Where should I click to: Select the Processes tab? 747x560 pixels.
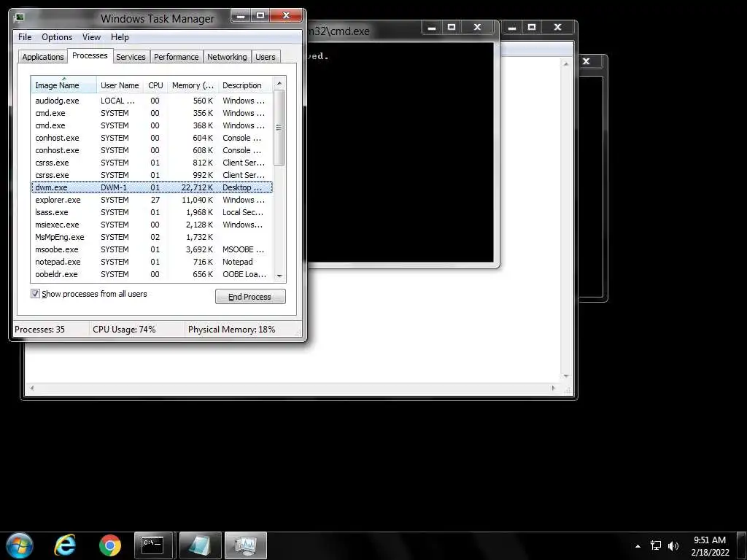(x=90, y=55)
